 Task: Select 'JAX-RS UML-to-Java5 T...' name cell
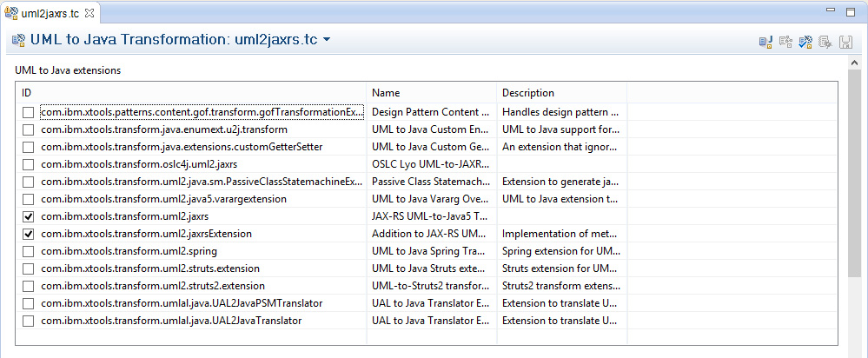click(x=430, y=216)
